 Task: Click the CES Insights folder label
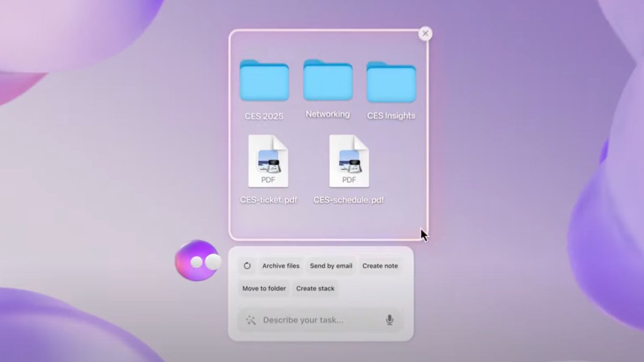pos(391,116)
